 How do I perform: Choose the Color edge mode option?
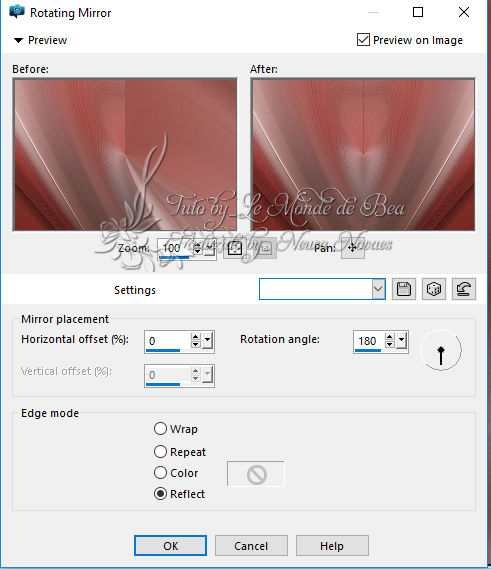(160, 473)
